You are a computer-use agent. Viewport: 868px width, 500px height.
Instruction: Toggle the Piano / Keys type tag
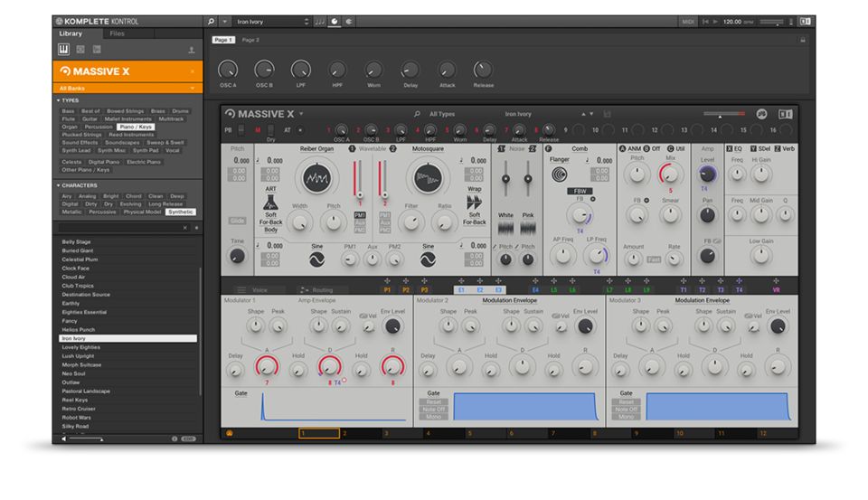tap(137, 127)
